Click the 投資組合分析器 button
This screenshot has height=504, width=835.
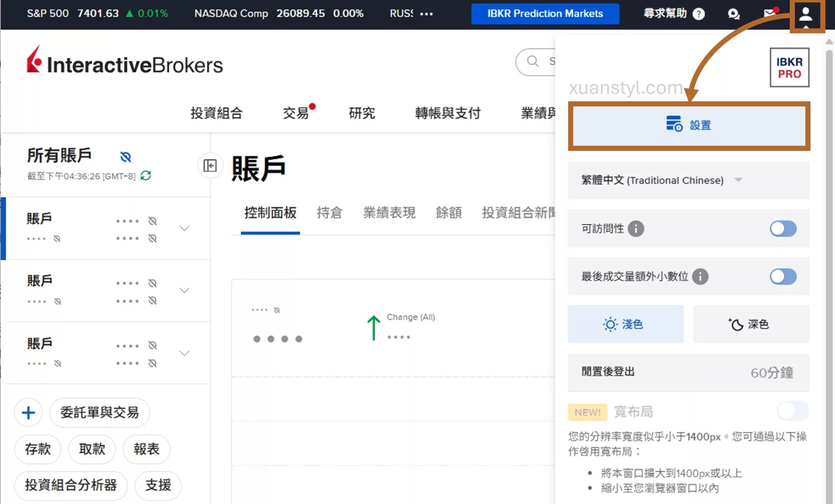click(71, 485)
